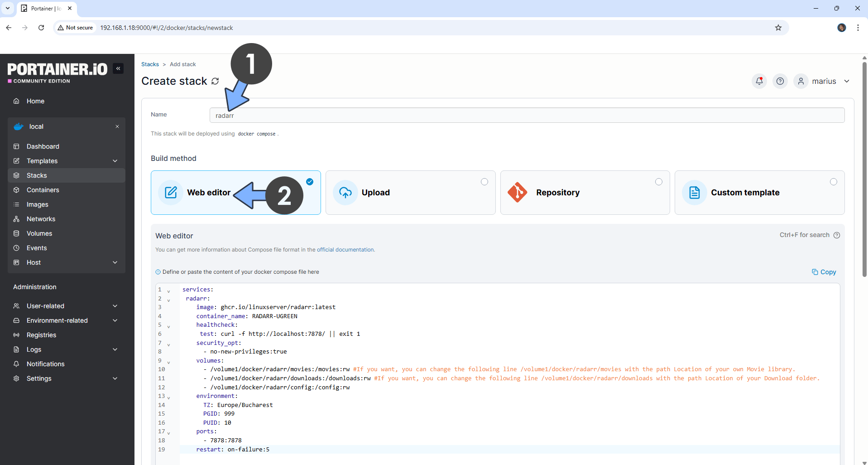
Task: Collapse the sidebar with the chevron button
Action: (118, 68)
